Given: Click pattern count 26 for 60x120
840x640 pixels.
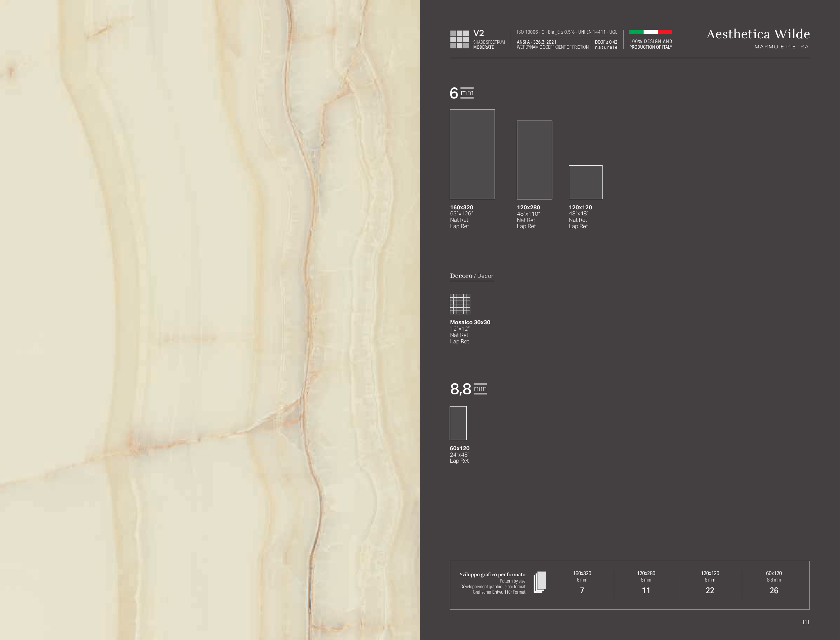Looking at the screenshot, I should click(x=774, y=591).
